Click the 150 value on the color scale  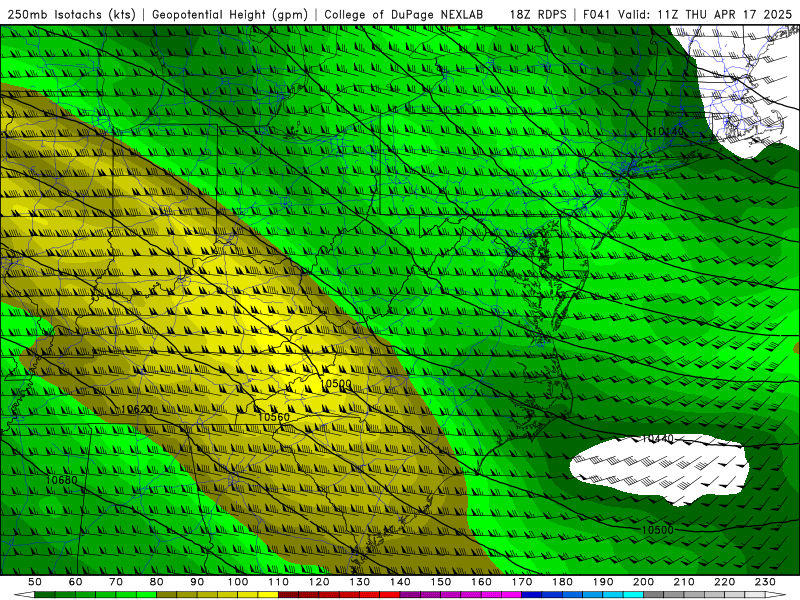(x=441, y=582)
